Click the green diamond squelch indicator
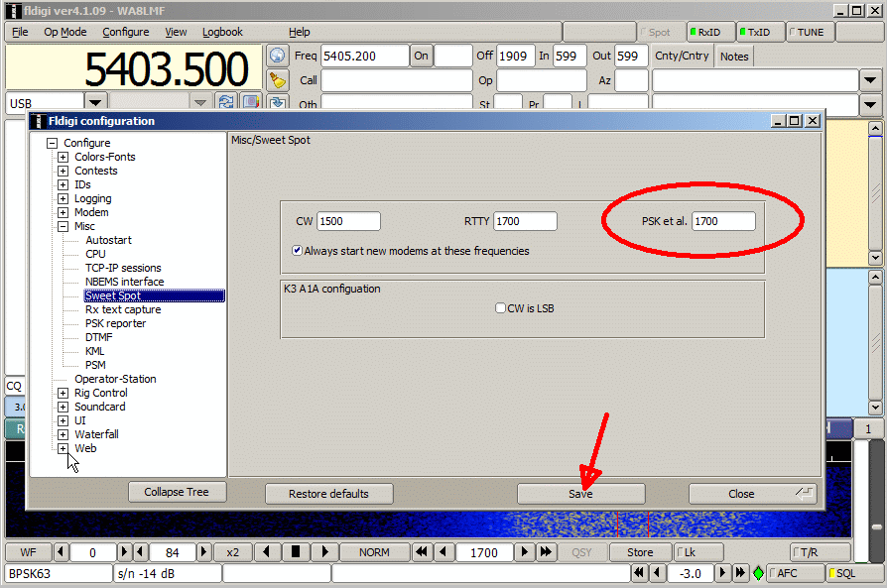 pyautogui.click(x=759, y=573)
